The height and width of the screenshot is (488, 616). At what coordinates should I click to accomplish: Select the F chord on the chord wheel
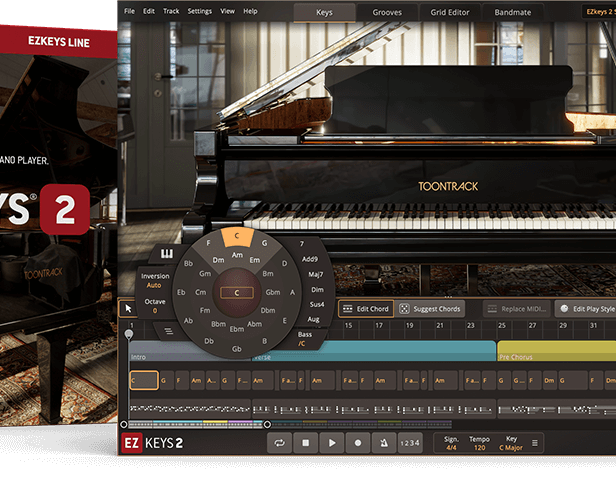[208, 243]
